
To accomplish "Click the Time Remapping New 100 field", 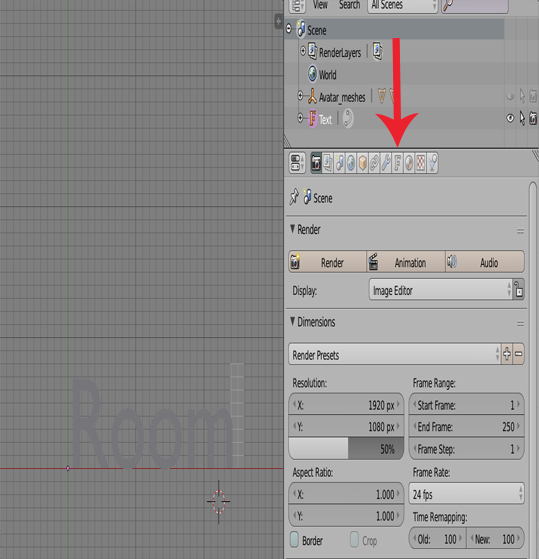I will tap(496, 539).
